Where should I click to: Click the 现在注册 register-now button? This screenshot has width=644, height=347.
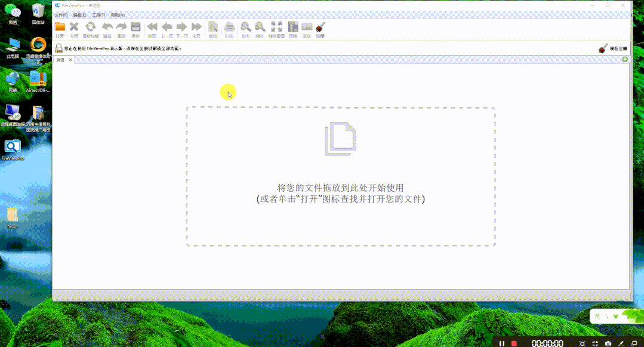[x=613, y=48]
